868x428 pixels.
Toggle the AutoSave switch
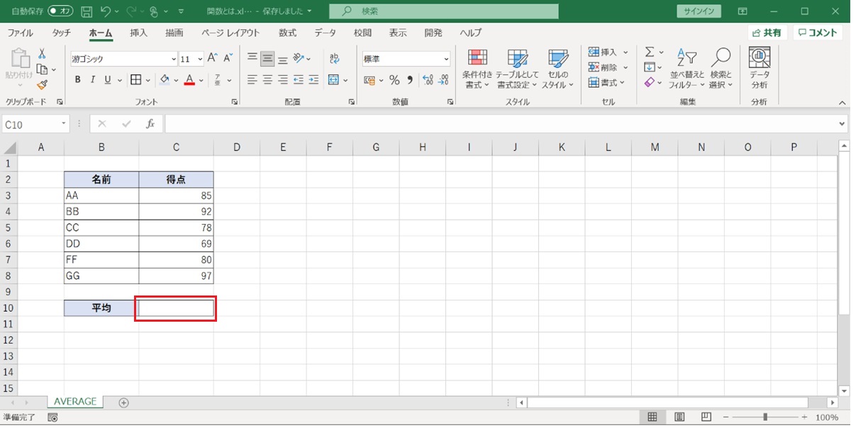tap(61, 11)
